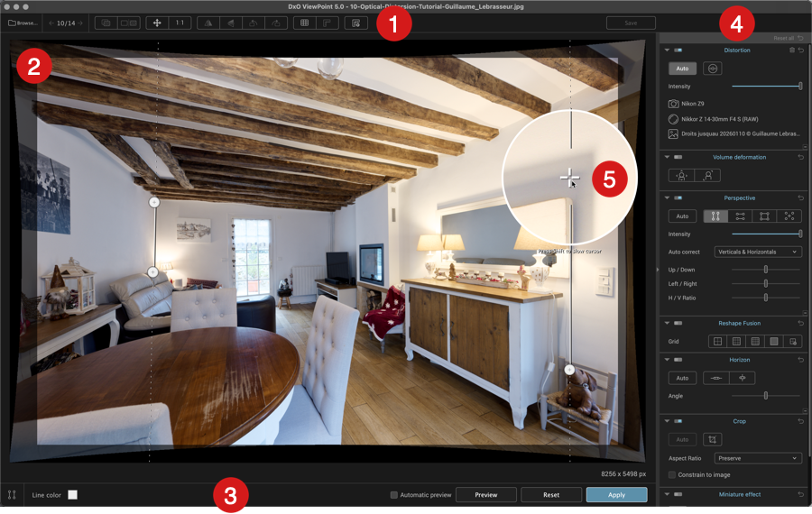Toggle the Distortion correction on/off switch
Viewport: 812px width, 514px height.
[678, 50]
